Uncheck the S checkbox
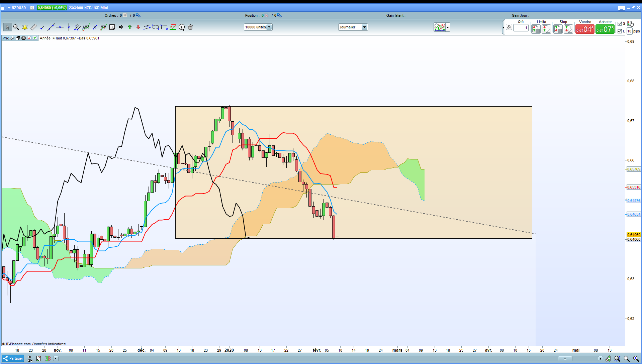The height and width of the screenshot is (364, 642). [x=620, y=23]
